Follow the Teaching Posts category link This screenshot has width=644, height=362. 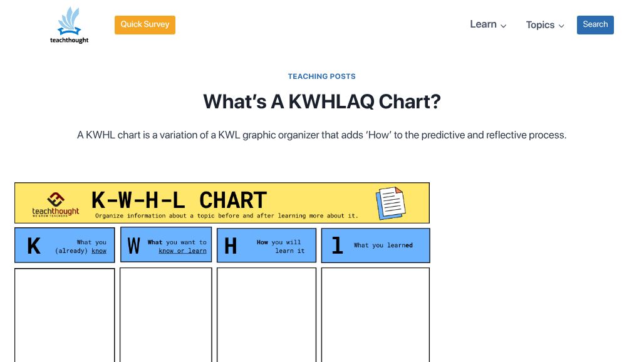pyautogui.click(x=321, y=76)
